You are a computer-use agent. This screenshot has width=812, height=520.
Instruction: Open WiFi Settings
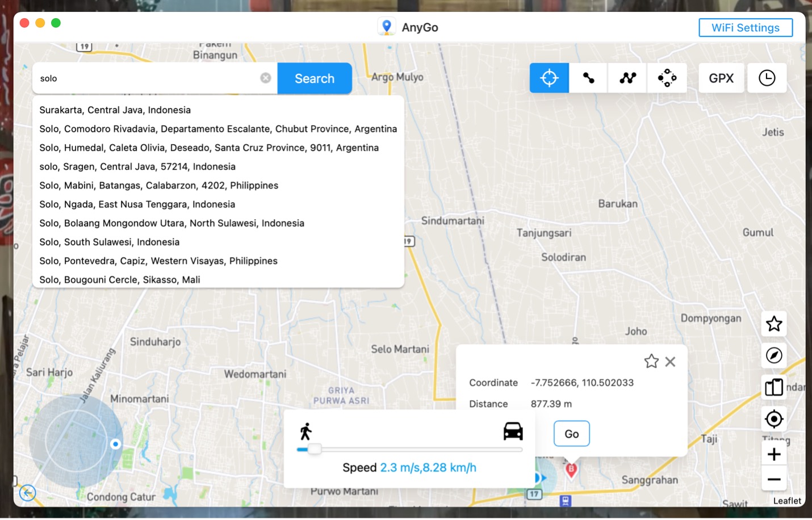pos(745,27)
